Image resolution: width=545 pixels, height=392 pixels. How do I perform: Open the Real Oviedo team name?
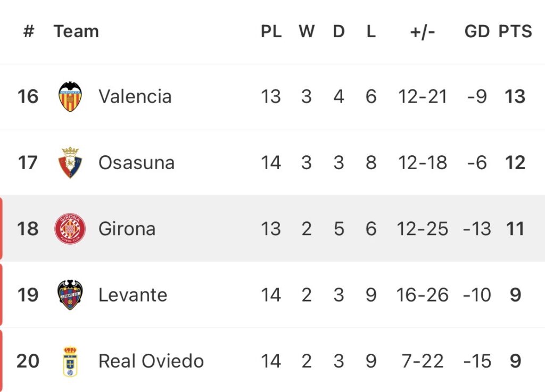point(151,361)
